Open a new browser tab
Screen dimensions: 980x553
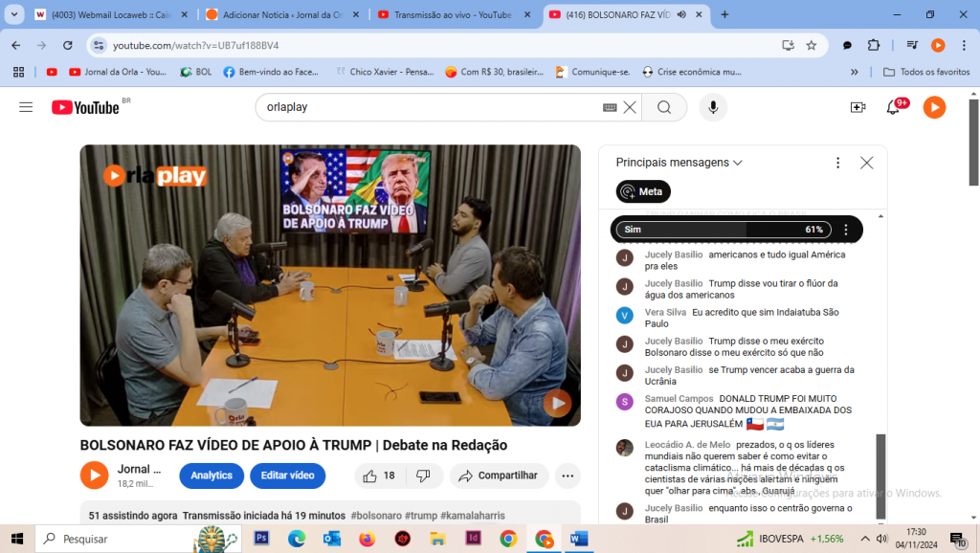click(x=724, y=14)
